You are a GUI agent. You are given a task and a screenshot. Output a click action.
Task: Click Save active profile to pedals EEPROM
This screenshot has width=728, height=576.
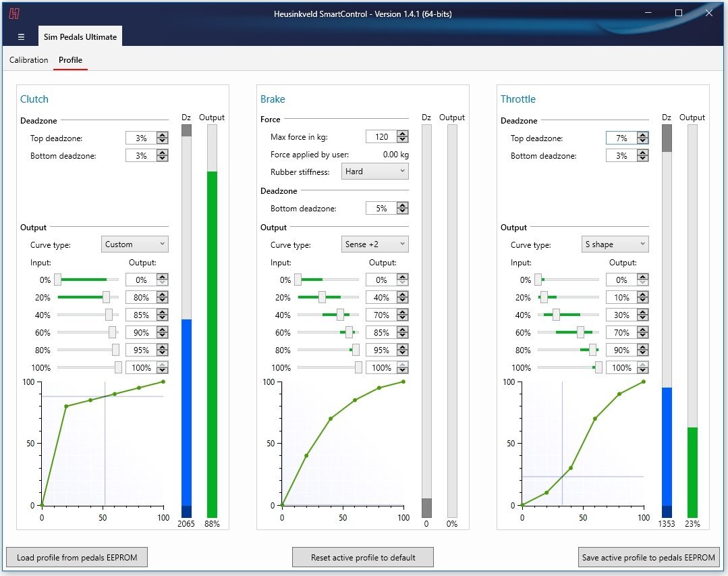click(x=649, y=558)
